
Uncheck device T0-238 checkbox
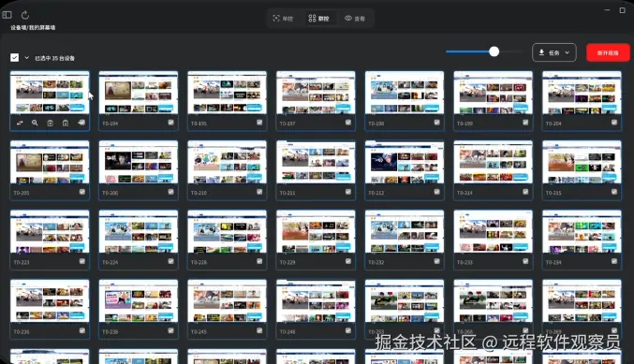point(171,331)
